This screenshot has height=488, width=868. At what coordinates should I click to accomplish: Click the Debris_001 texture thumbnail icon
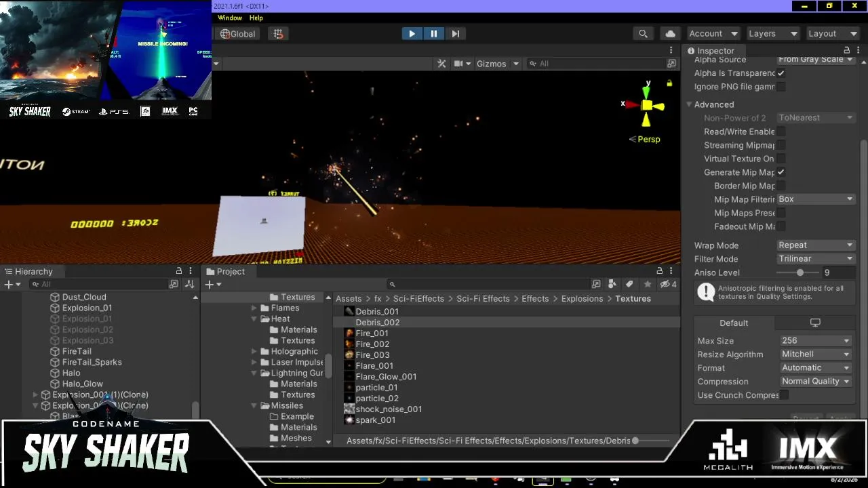tap(349, 312)
